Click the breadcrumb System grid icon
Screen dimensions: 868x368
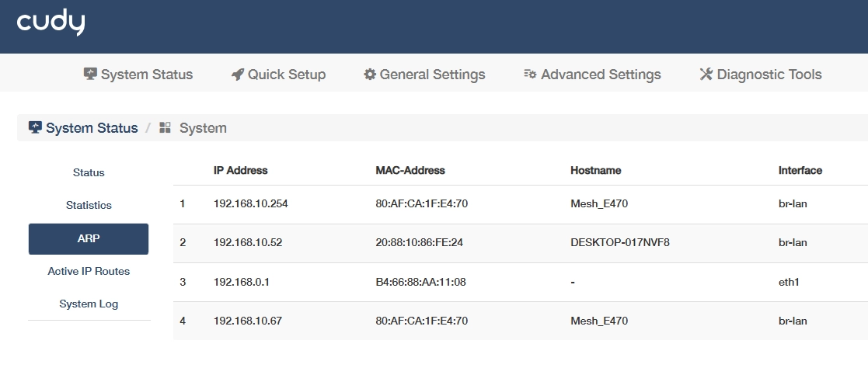pyautogui.click(x=165, y=127)
